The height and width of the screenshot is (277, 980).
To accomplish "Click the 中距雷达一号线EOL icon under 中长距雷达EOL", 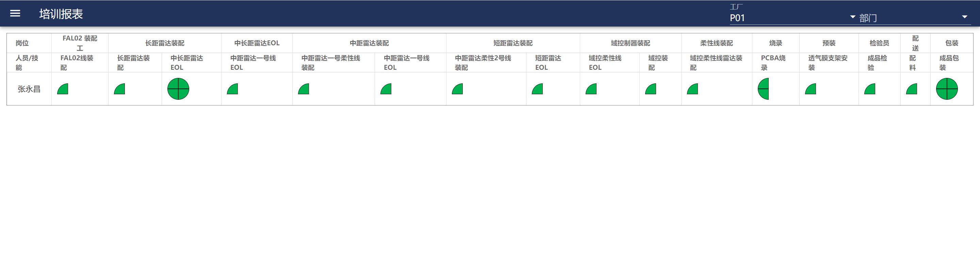I will [232, 89].
